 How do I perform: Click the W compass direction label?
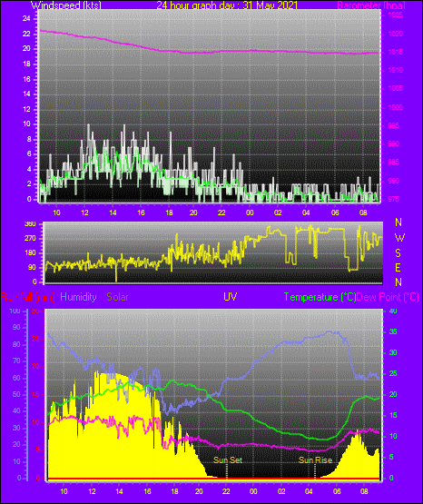pos(399,238)
